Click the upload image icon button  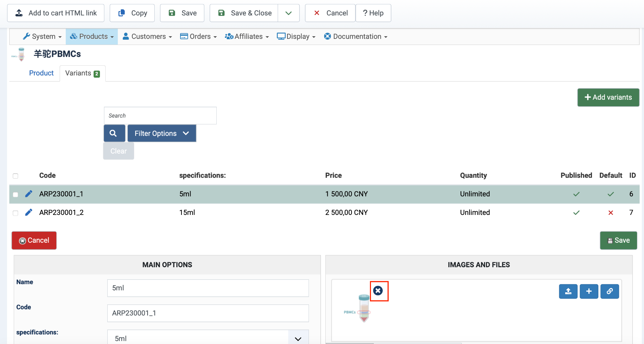click(568, 291)
